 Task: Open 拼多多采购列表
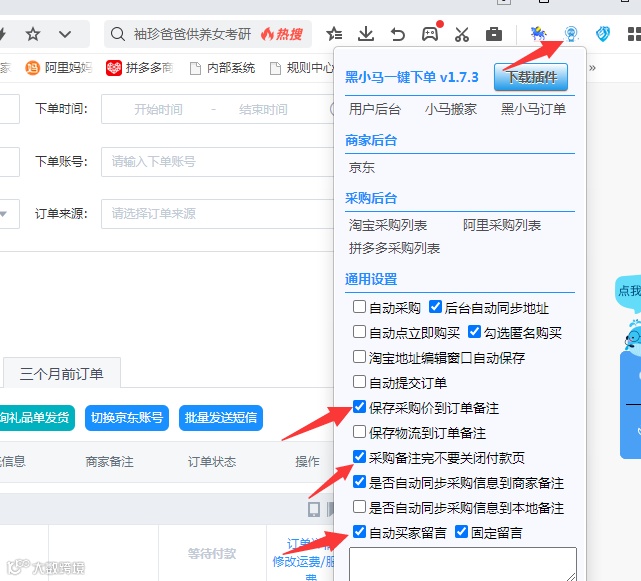click(394, 248)
